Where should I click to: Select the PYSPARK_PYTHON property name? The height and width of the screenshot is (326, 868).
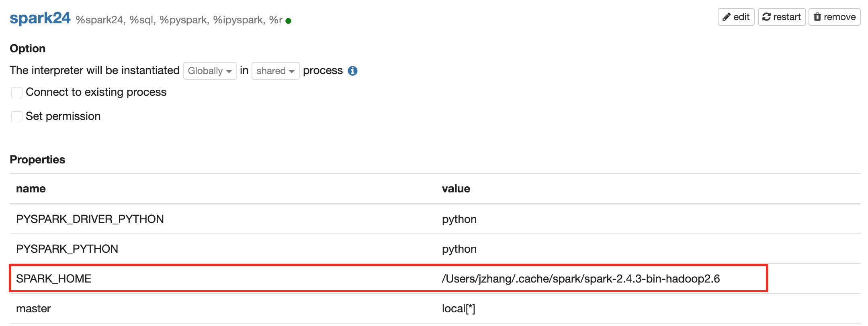pyautogui.click(x=67, y=249)
